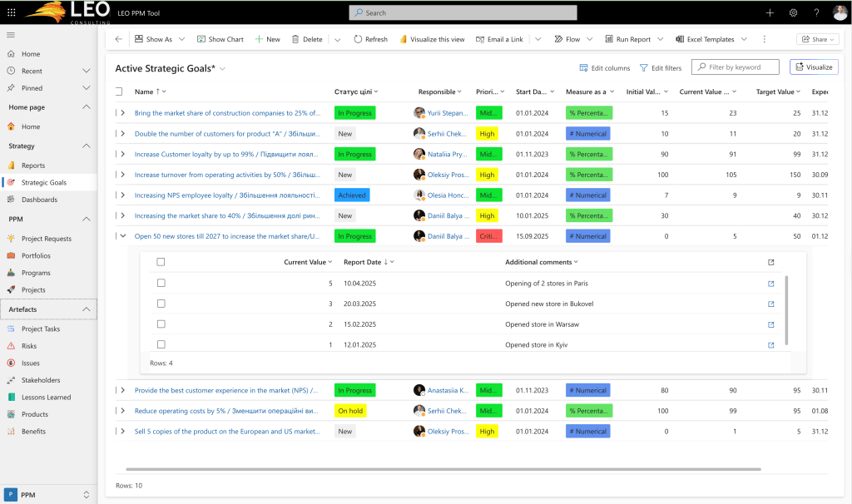Click the Delete trash icon
852x504 pixels.
point(295,39)
